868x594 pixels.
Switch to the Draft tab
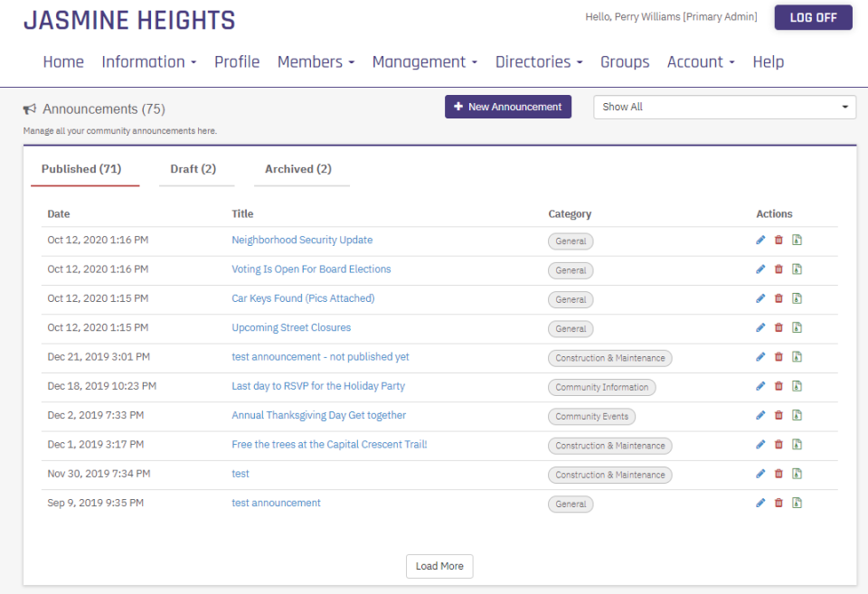pyautogui.click(x=196, y=168)
